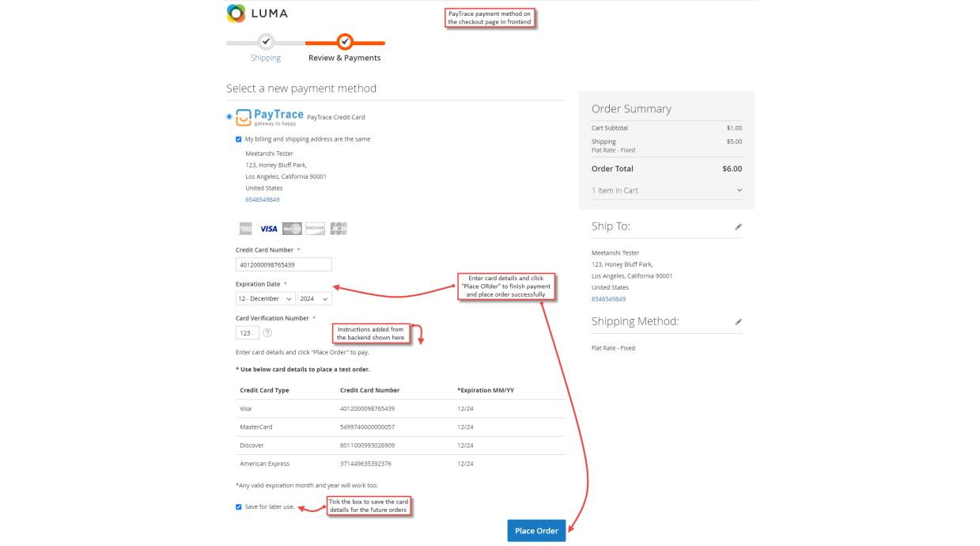Click the Visa card icon

click(x=269, y=229)
